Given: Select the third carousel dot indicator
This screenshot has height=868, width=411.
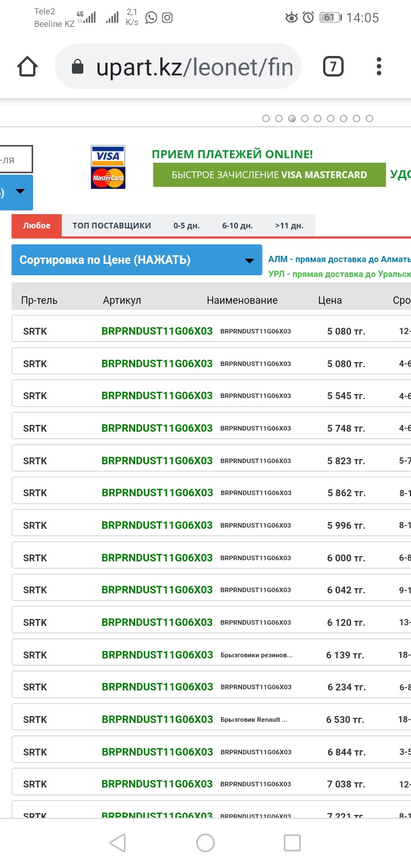Looking at the screenshot, I should pyautogui.click(x=292, y=119).
